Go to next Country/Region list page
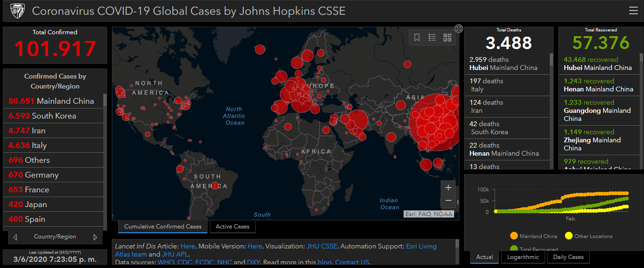Screen dimensions: 644x268 point(95,237)
